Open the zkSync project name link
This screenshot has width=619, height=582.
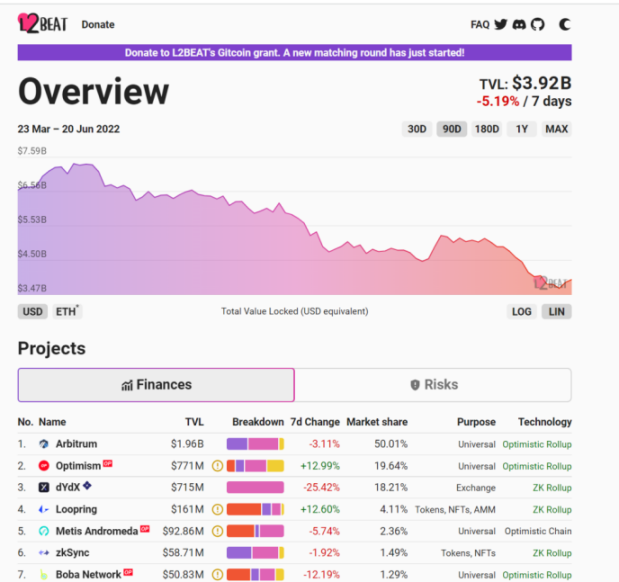72,553
